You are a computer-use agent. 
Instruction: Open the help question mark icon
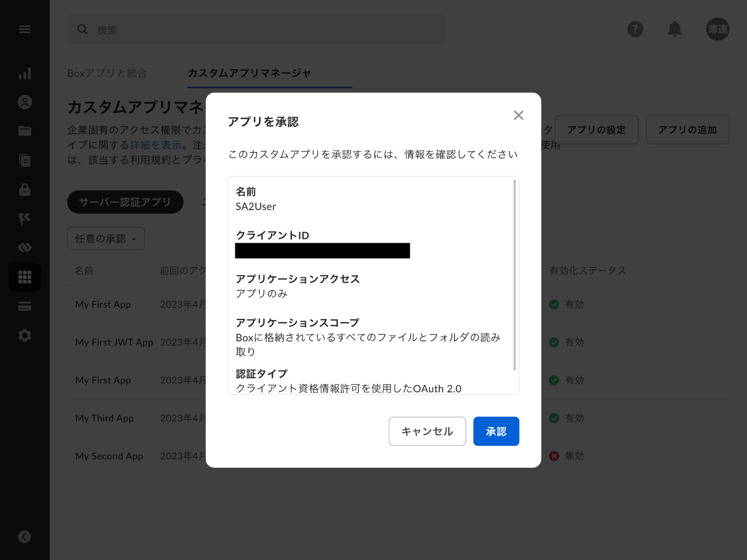635,29
